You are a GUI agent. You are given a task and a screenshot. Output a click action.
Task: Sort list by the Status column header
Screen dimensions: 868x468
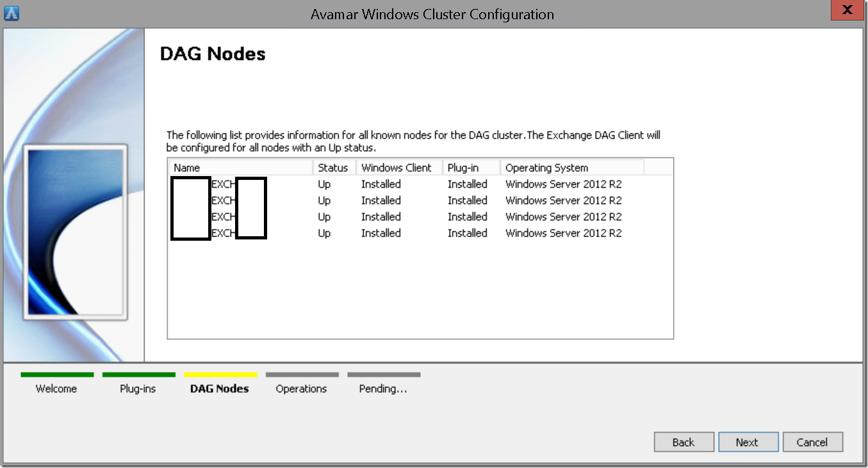click(x=334, y=168)
